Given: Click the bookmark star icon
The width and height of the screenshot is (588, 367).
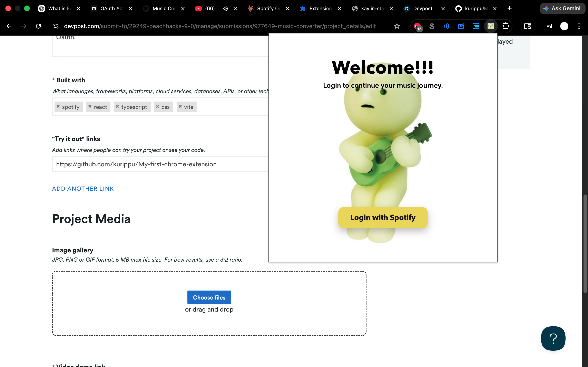Looking at the screenshot, I should (x=397, y=26).
